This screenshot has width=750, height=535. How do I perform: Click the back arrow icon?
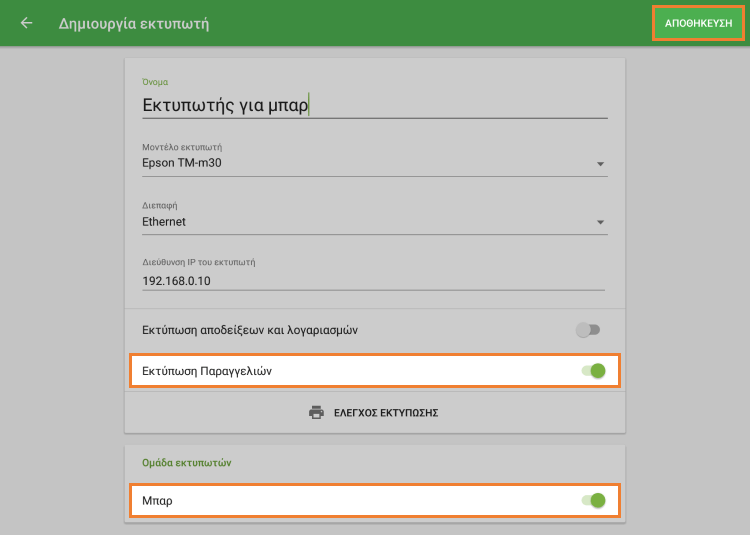[26, 23]
